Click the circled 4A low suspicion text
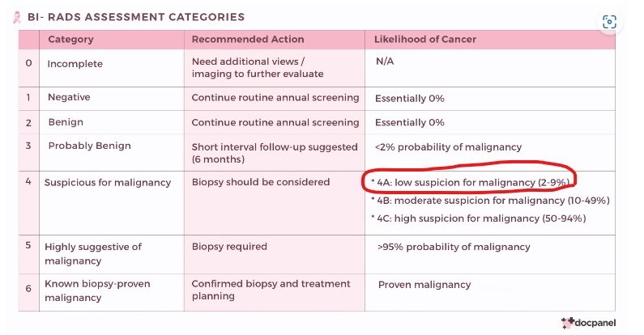The image size is (644, 335). tap(469, 181)
